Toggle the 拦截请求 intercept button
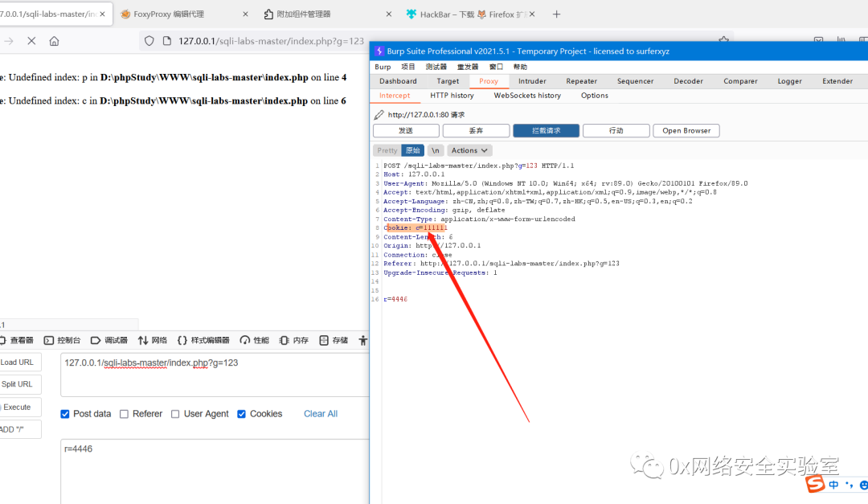The height and width of the screenshot is (504, 868). pos(547,131)
